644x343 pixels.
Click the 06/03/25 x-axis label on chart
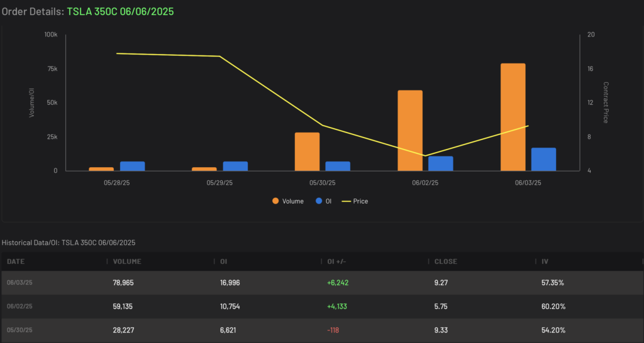click(528, 183)
